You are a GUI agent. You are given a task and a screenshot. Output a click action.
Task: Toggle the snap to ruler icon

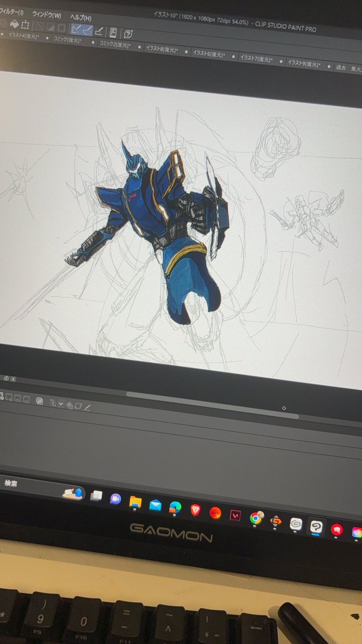coord(76,29)
